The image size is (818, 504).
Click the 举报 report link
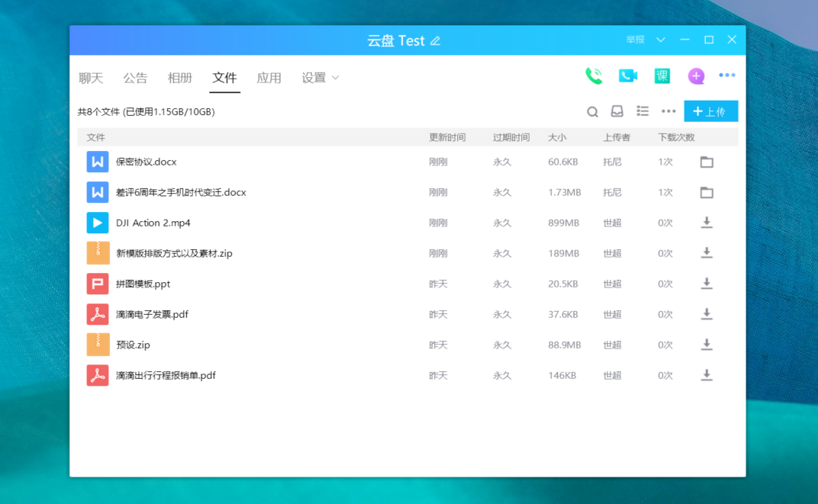(635, 40)
